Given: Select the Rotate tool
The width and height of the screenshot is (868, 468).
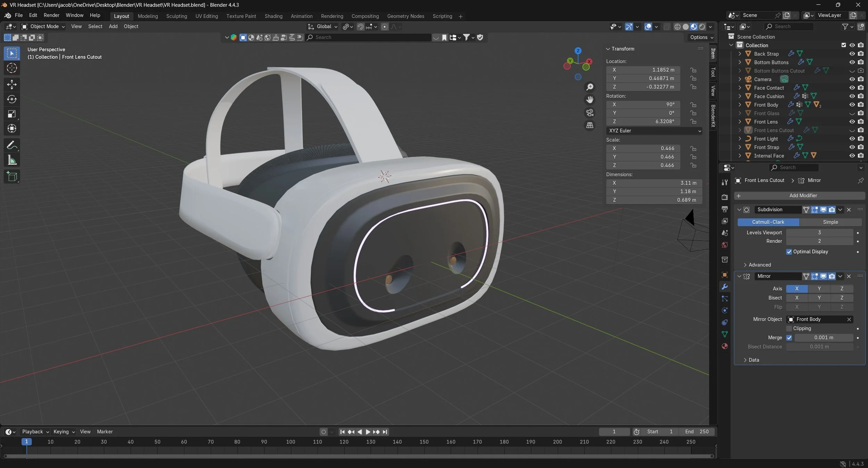Looking at the screenshot, I should coord(12,99).
